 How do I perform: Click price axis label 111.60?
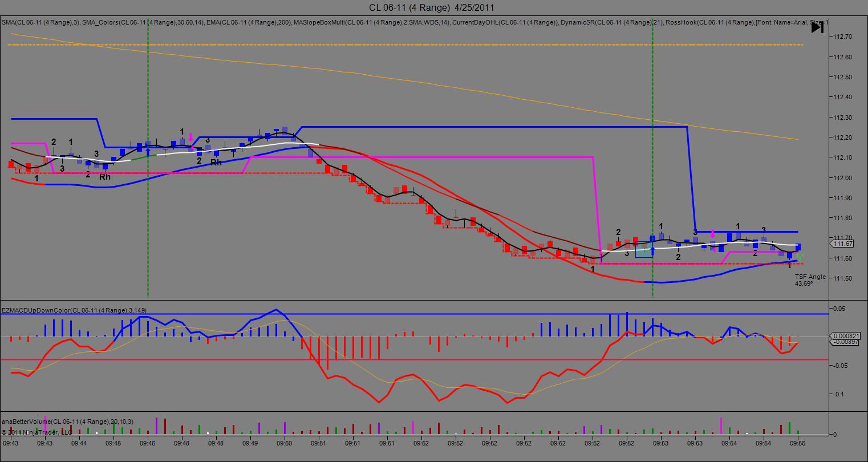[x=842, y=258]
